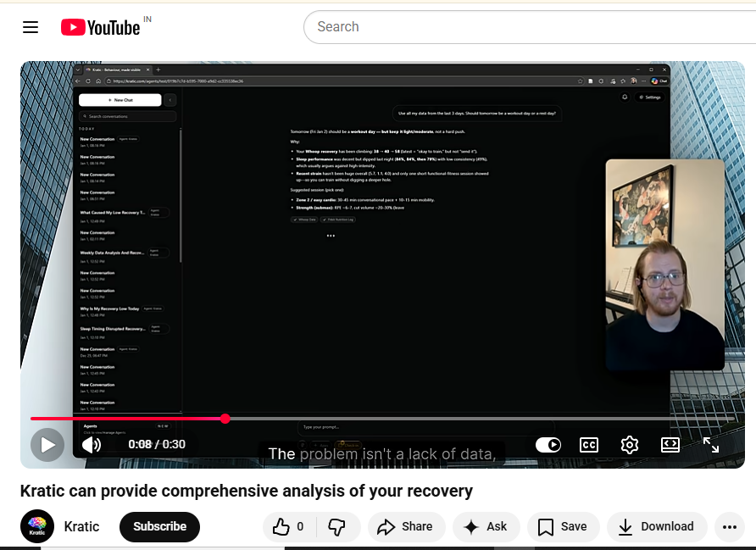Enter full screen mode icon
756x550 pixels.
(x=711, y=444)
